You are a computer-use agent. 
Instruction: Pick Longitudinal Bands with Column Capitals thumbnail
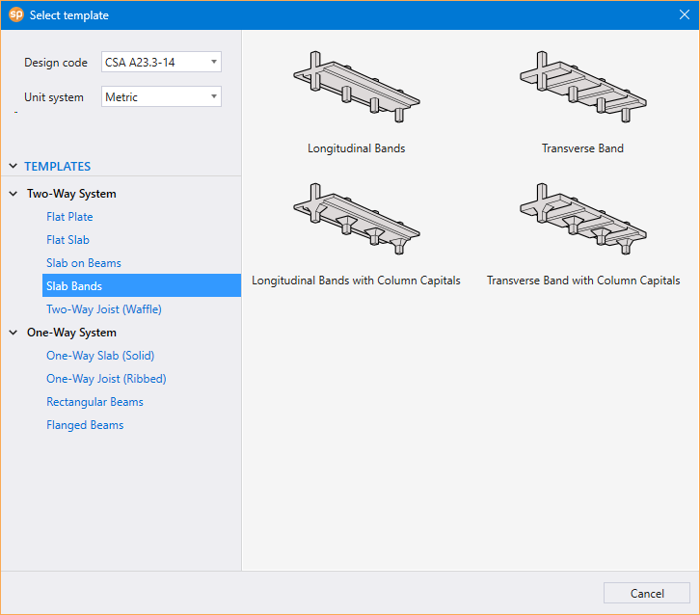click(356, 219)
